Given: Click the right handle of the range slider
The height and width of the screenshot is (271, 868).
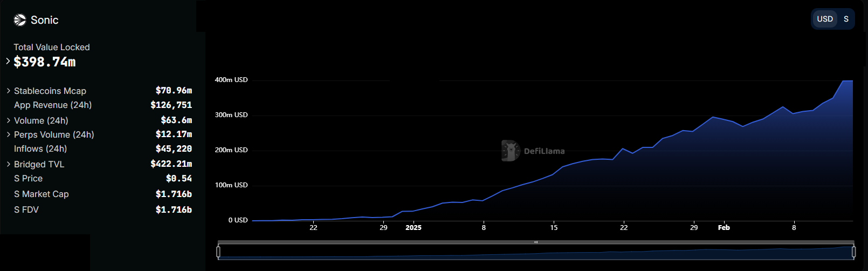Looking at the screenshot, I should click(853, 252).
